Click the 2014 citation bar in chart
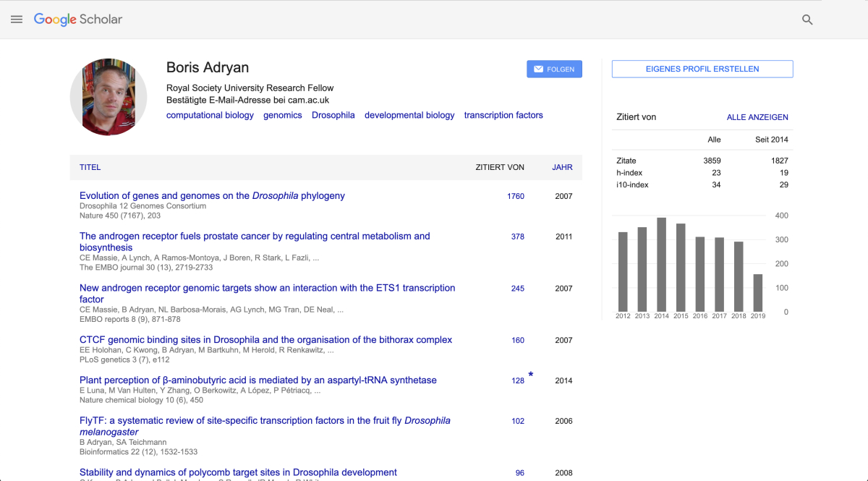This screenshot has width=868, height=481. pos(661,265)
